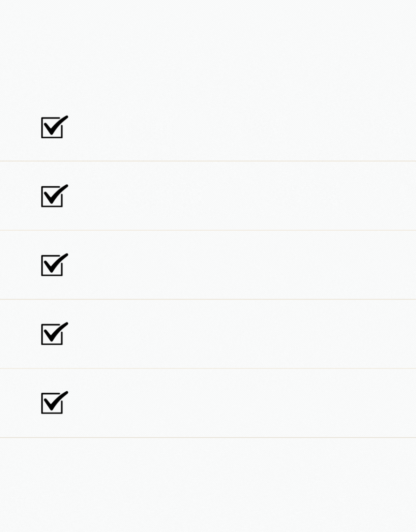Click the last divider line under fifth checkbox
Screen dimensions: 416x532
click(x=208, y=437)
